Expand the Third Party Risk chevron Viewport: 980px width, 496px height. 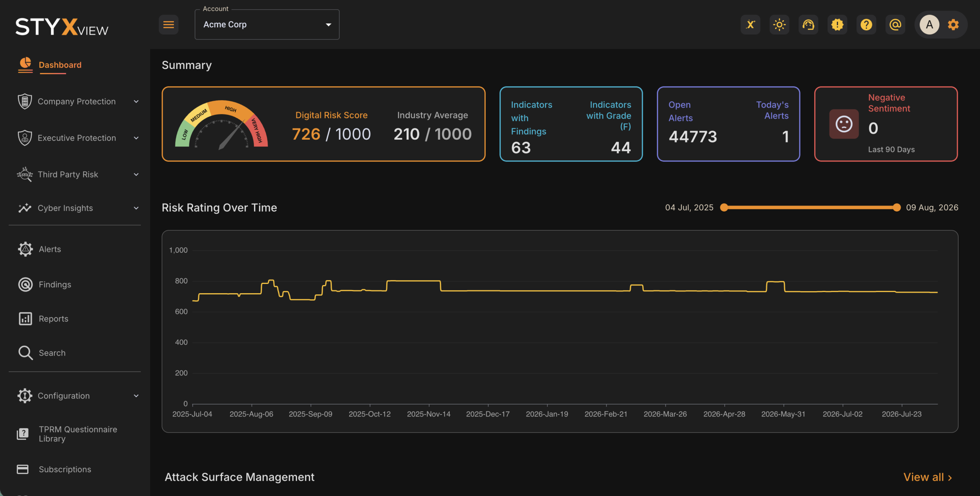coord(136,175)
